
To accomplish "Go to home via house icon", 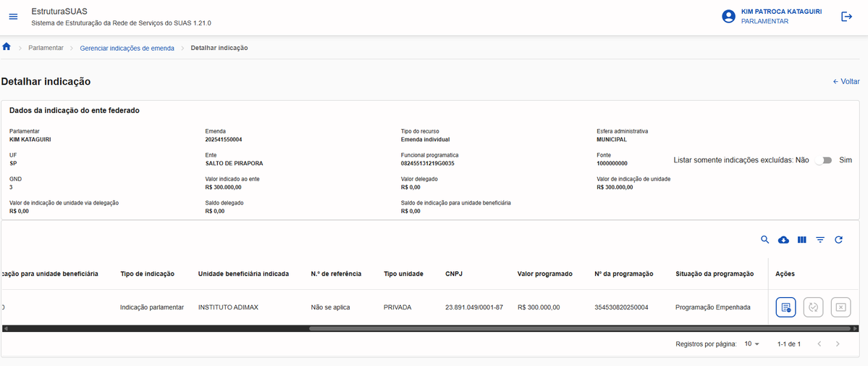I will coord(7,46).
